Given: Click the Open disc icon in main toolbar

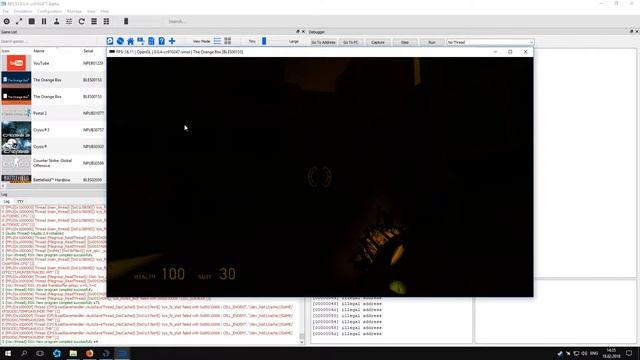Looking at the screenshot, I should click(7, 21).
